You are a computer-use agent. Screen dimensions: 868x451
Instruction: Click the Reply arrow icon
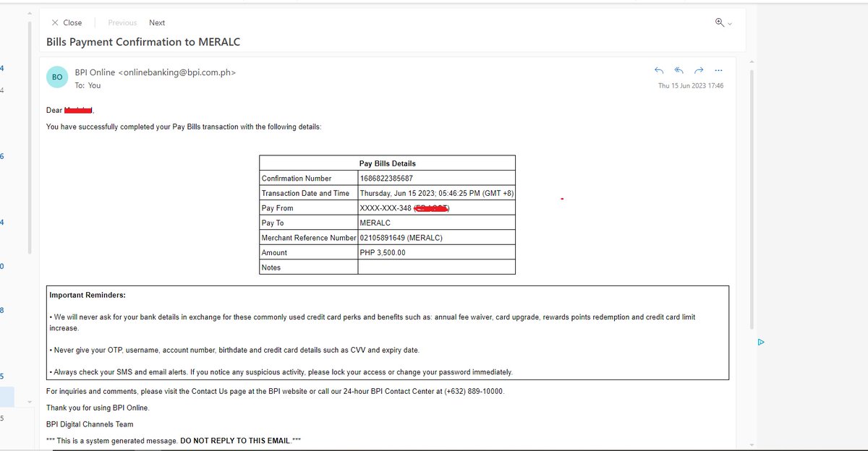[659, 70]
